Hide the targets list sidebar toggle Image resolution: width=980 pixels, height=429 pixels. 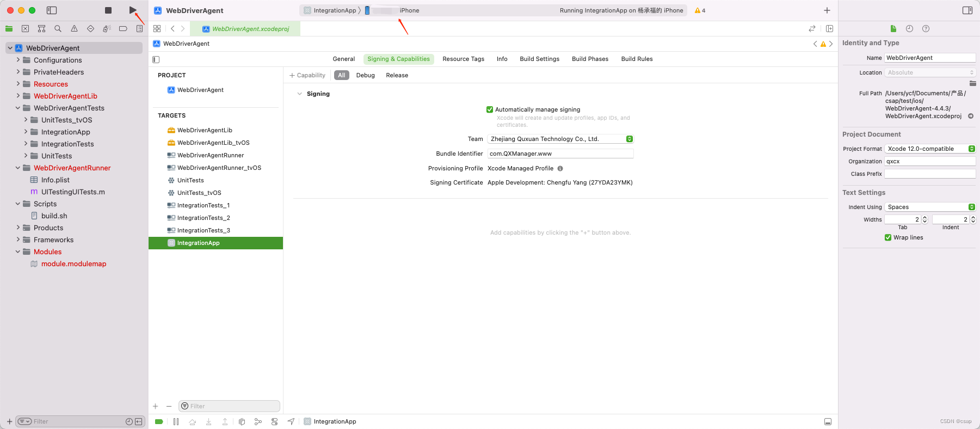point(156,59)
